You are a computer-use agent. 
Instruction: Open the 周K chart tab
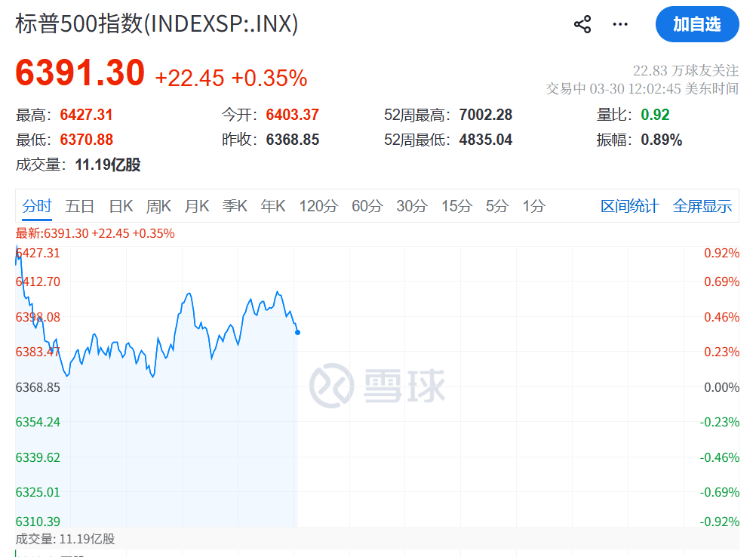(x=158, y=206)
